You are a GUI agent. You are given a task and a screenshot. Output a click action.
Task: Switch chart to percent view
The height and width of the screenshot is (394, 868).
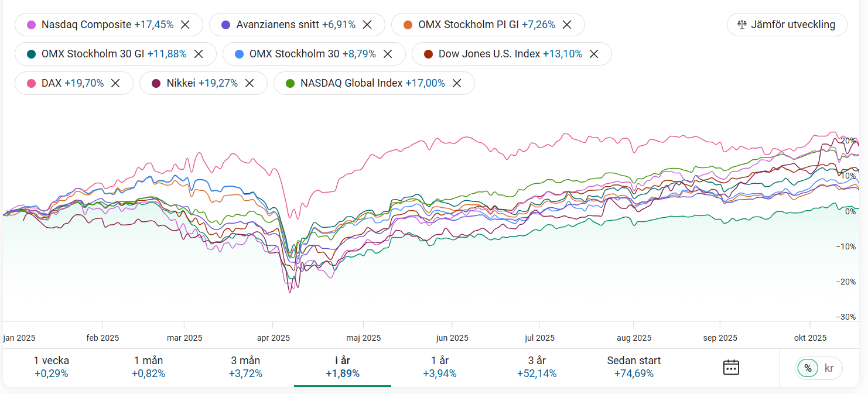click(808, 368)
